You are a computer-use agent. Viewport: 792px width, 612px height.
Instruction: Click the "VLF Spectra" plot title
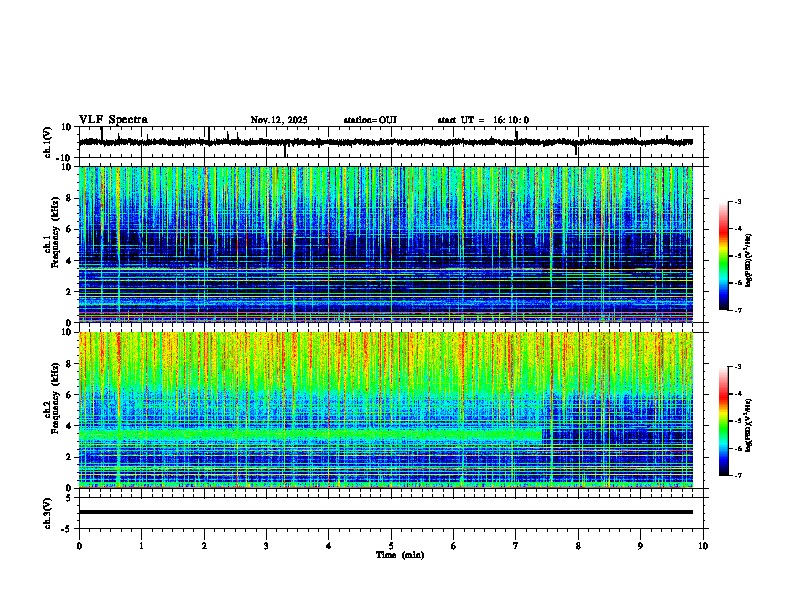pos(113,120)
